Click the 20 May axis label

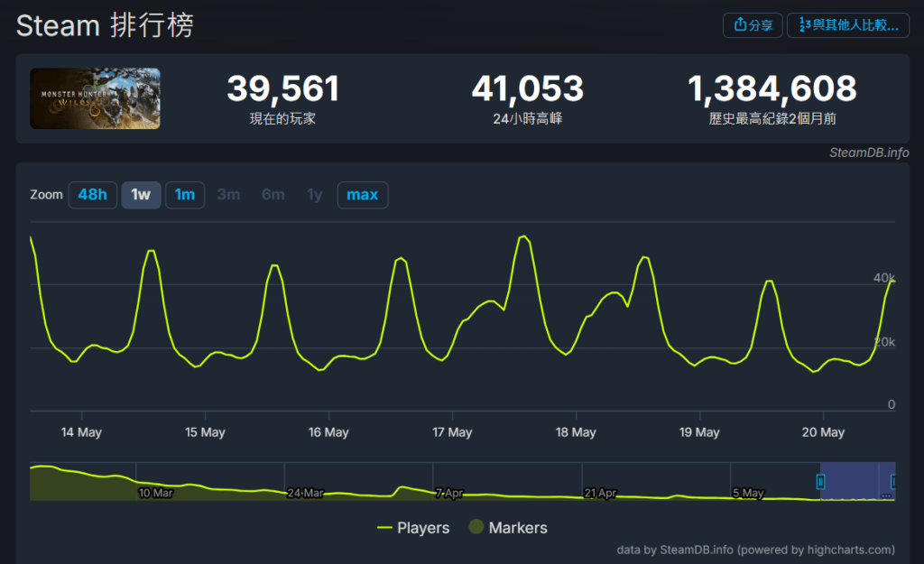pyautogui.click(x=823, y=432)
